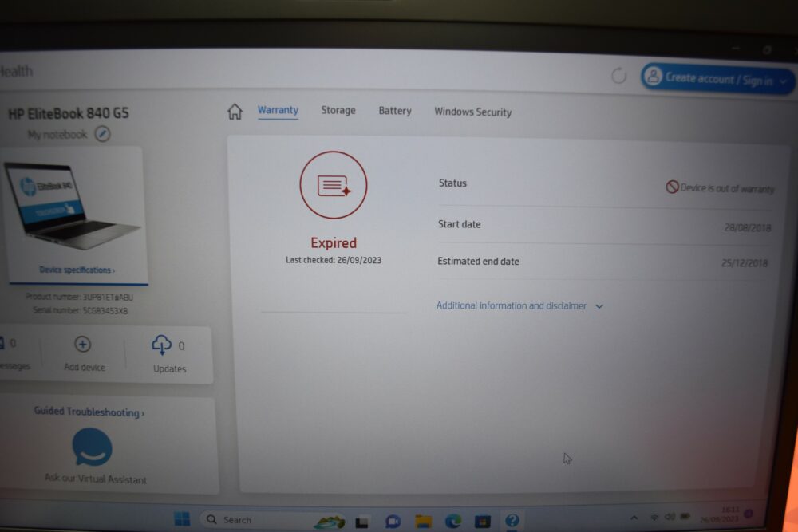Click the account avatar icon
Viewport: 798px width, 532px height.
[x=653, y=77]
